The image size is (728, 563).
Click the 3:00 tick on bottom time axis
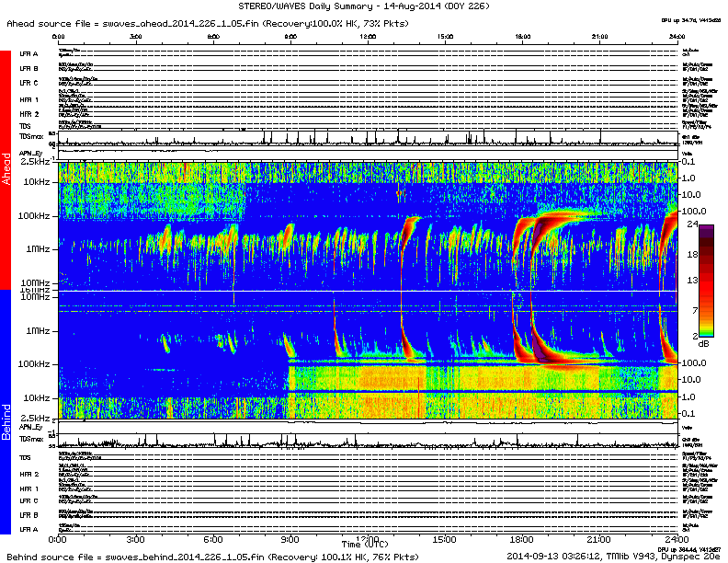(135, 539)
